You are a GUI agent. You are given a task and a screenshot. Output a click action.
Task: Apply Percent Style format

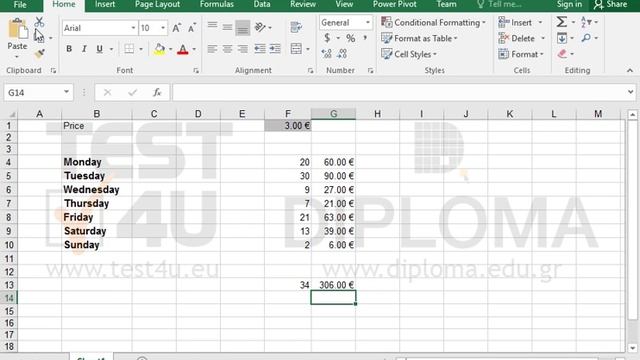pos(350,38)
